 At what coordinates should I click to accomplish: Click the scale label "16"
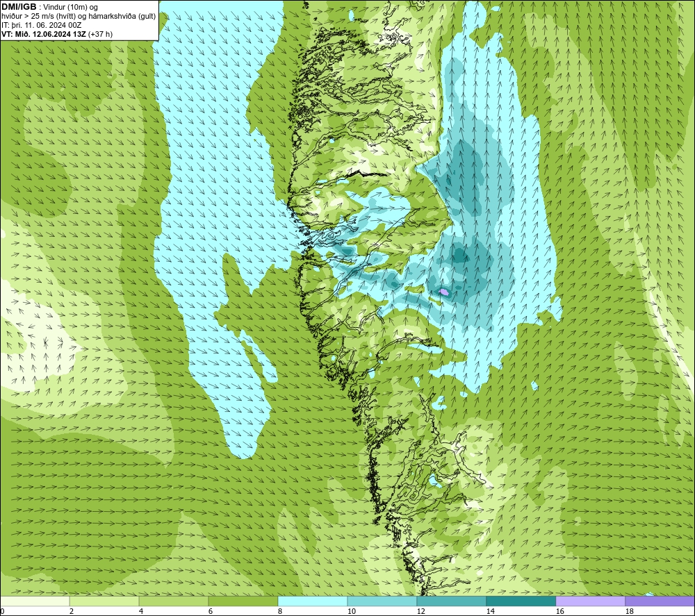point(559,612)
